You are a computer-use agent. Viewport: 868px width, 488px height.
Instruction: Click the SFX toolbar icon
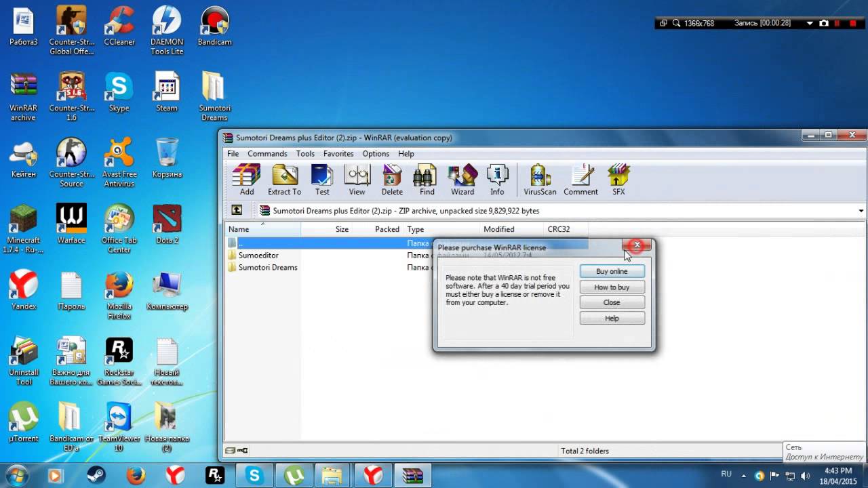(618, 180)
